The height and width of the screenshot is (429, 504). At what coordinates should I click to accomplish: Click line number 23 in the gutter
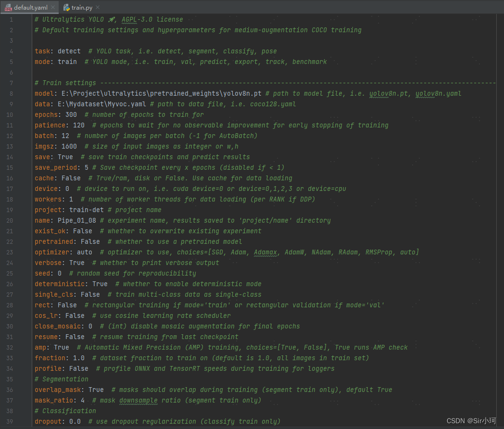10,252
